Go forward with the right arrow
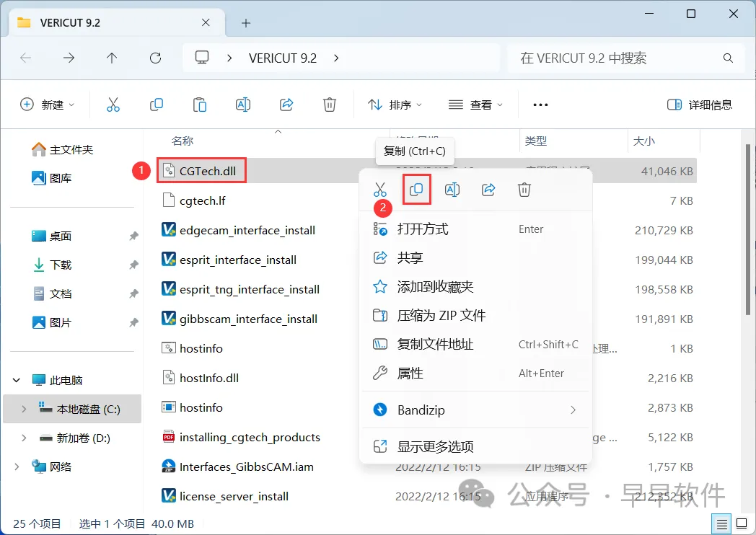The image size is (756, 535). pos(69,58)
